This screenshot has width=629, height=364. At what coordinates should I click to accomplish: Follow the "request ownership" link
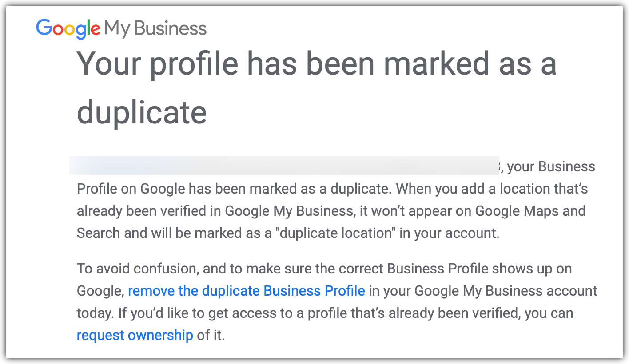pyautogui.click(x=135, y=335)
